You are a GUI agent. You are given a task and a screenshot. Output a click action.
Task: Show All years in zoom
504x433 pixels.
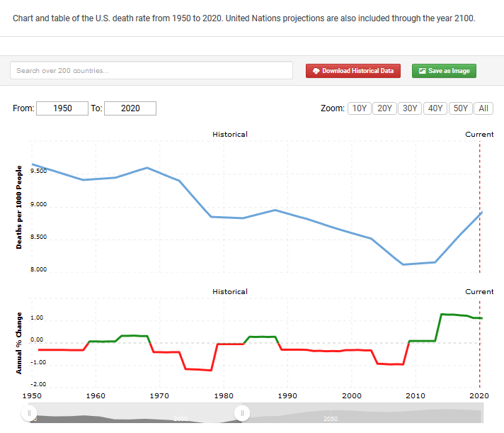(483, 108)
